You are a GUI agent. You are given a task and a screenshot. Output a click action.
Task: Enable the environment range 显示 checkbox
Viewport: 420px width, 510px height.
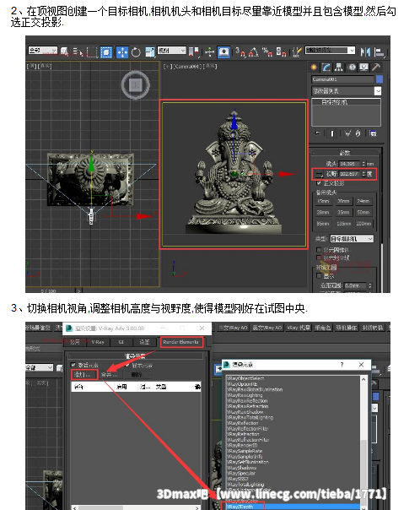[319, 276]
